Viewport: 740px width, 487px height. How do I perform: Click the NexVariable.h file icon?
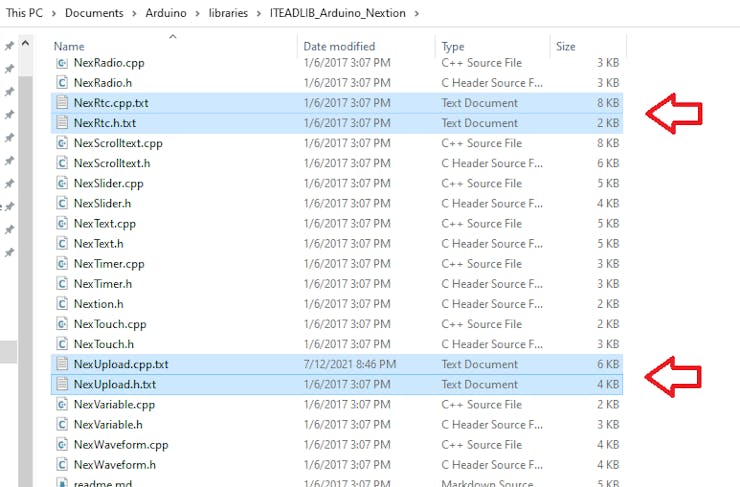click(62, 424)
